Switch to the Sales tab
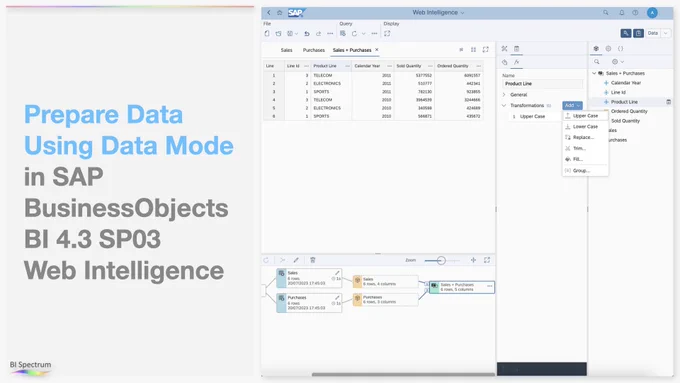 click(x=286, y=50)
